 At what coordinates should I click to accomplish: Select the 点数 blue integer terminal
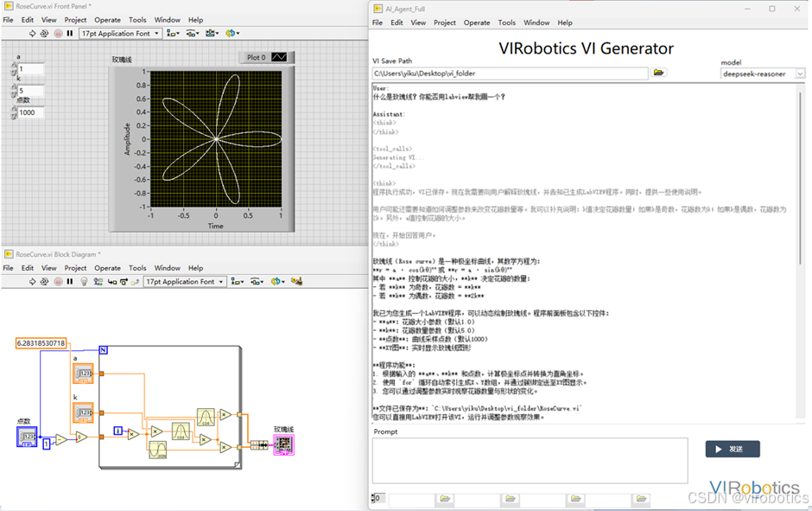pyautogui.click(x=27, y=437)
